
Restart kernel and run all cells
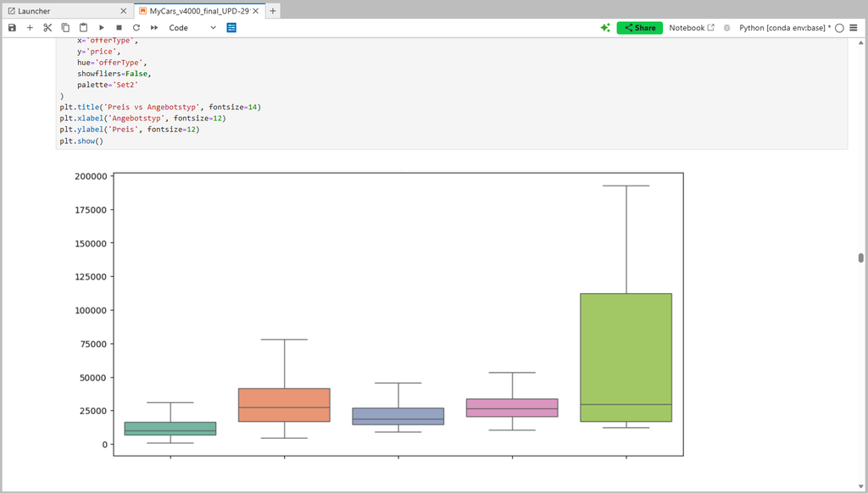pos(154,28)
